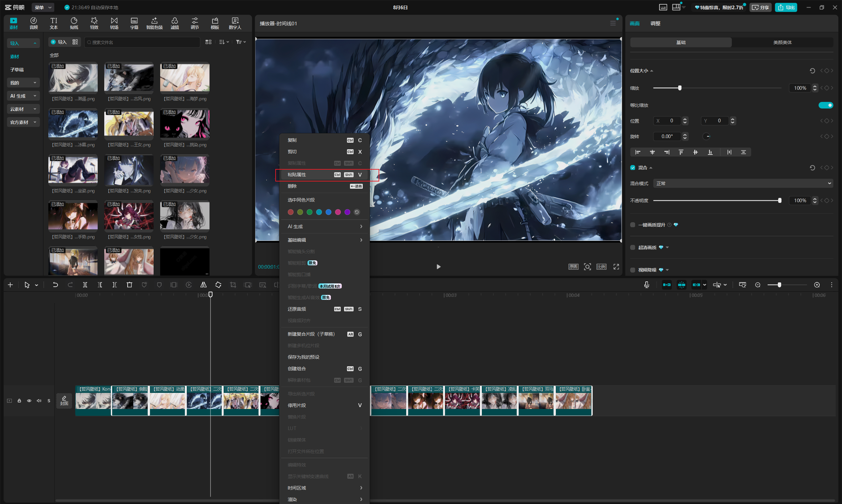Enable the 一键画质提升 checkbox
The width and height of the screenshot is (842, 504).
(x=633, y=225)
